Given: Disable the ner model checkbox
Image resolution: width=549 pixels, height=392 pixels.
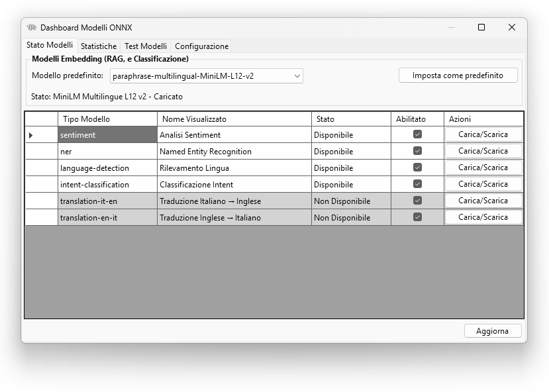Looking at the screenshot, I should click(x=417, y=151).
